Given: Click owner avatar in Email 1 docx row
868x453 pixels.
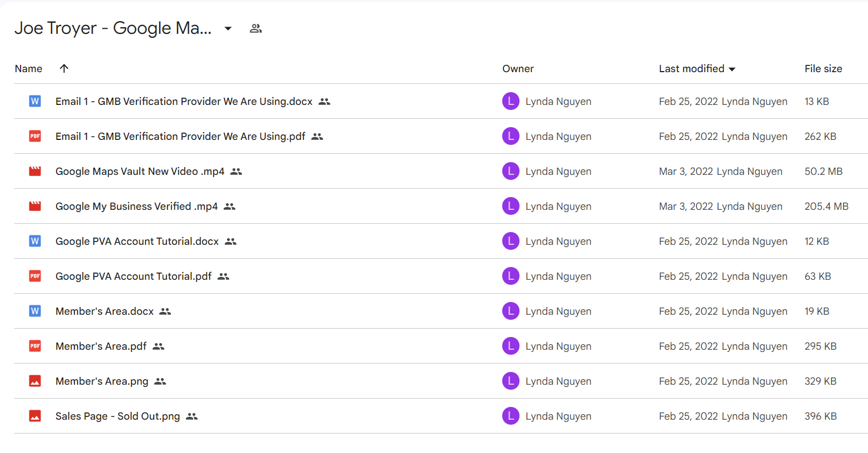Looking at the screenshot, I should pyautogui.click(x=511, y=101).
